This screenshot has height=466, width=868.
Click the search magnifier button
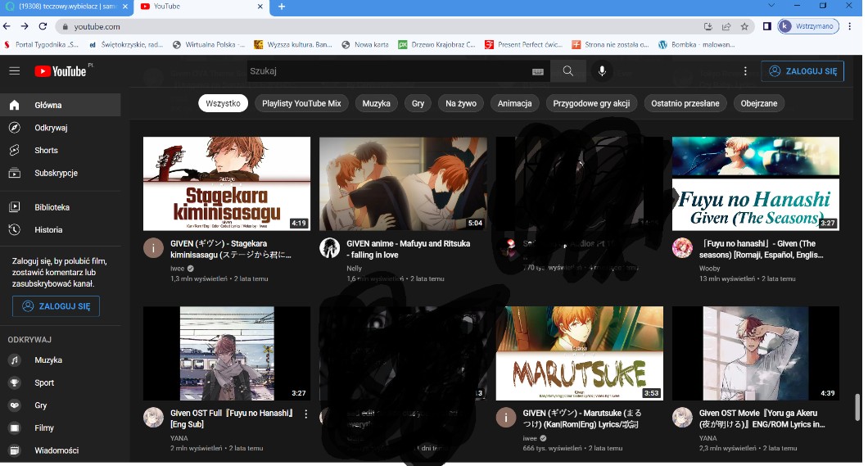(567, 71)
